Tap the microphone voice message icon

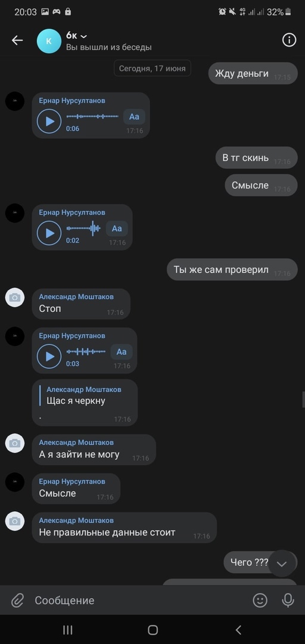(288, 600)
